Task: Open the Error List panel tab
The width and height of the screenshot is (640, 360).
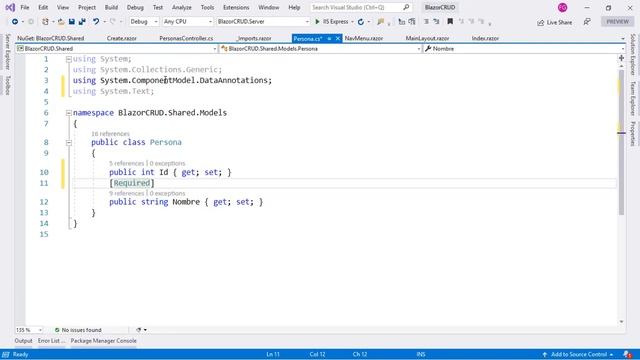Action: tap(51, 341)
